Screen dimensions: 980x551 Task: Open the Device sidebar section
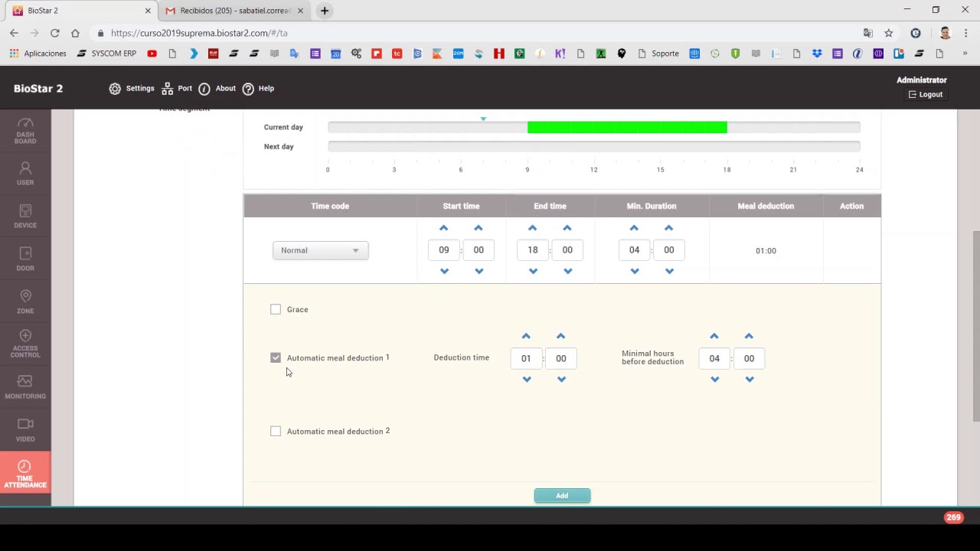pyautogui.click(x=25, y=217)
